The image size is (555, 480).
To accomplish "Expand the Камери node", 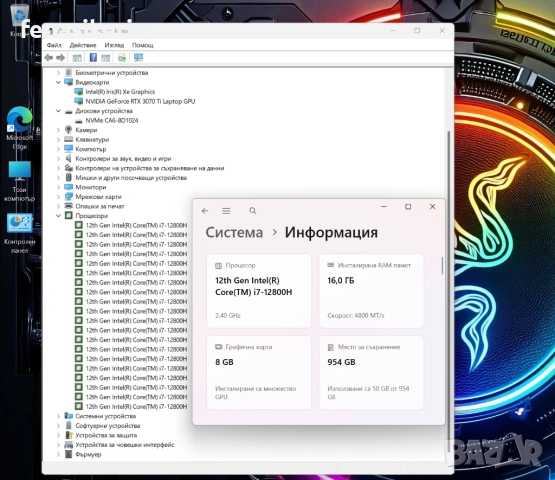I will coord(58,130).
